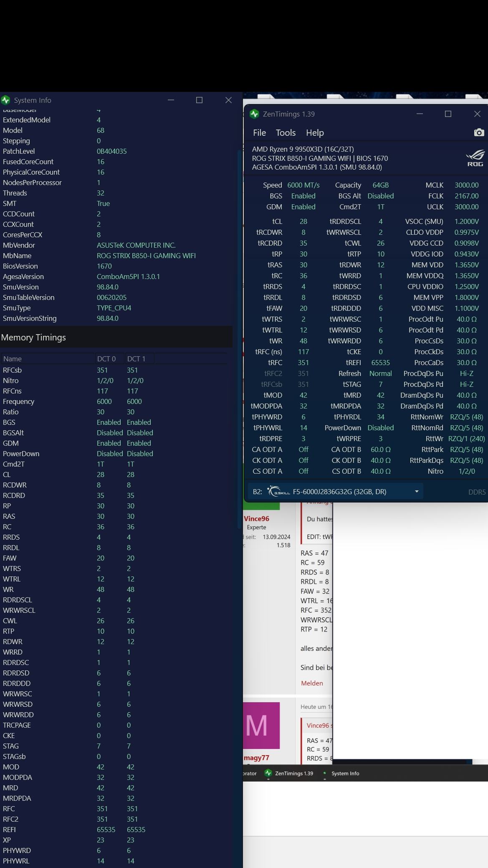The height and width of the screenshot is (868, 488).
Task: Minimize the System Info window
Action: click(x=171, y=100)
